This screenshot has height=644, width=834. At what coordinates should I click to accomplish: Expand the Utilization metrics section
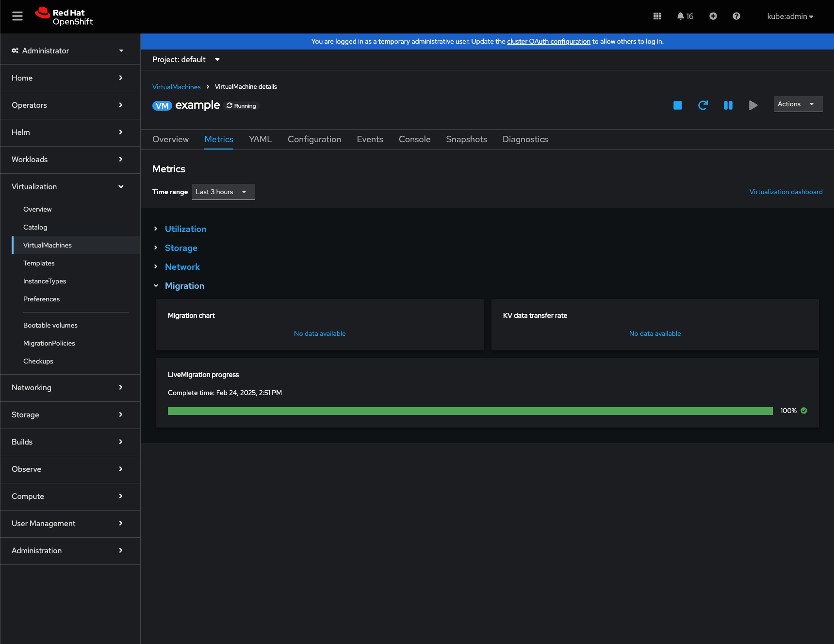click(x=185, y=229)
